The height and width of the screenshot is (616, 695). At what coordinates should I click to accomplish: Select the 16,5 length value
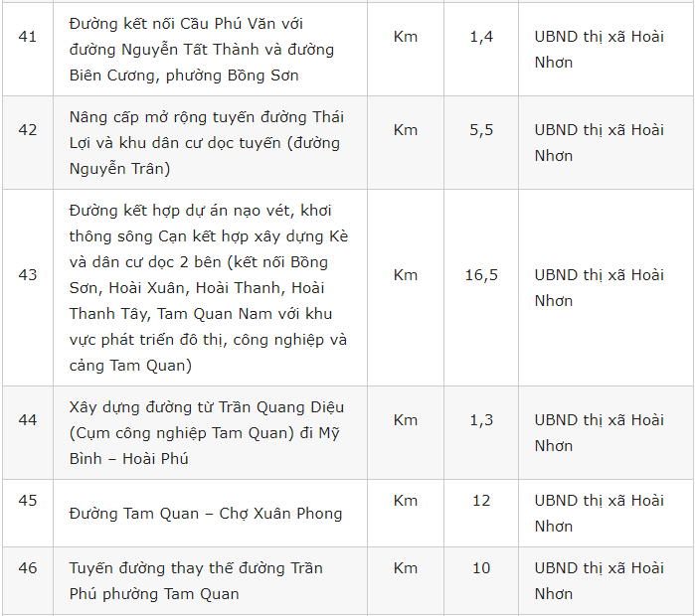[481, 275]
